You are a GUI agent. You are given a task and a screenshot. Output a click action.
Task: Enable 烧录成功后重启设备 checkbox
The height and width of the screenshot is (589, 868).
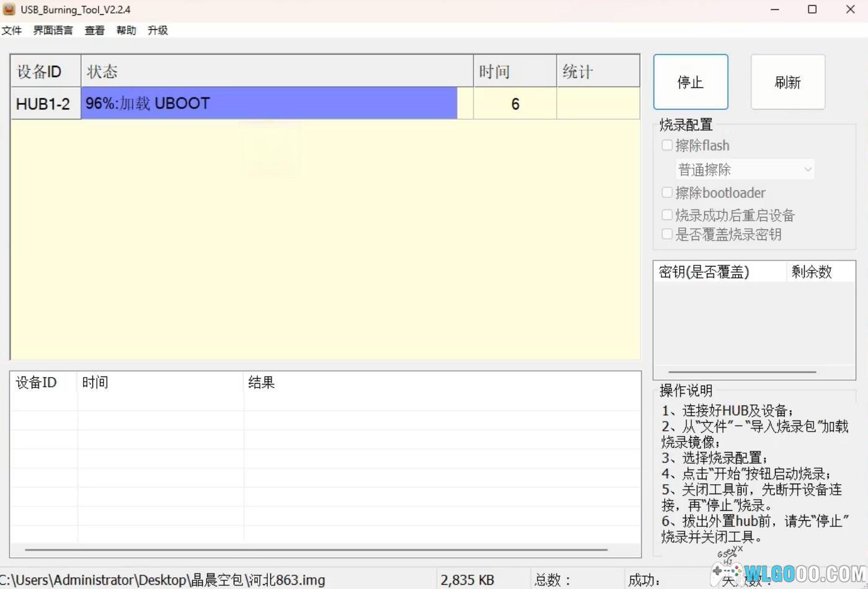coord(667,215)
